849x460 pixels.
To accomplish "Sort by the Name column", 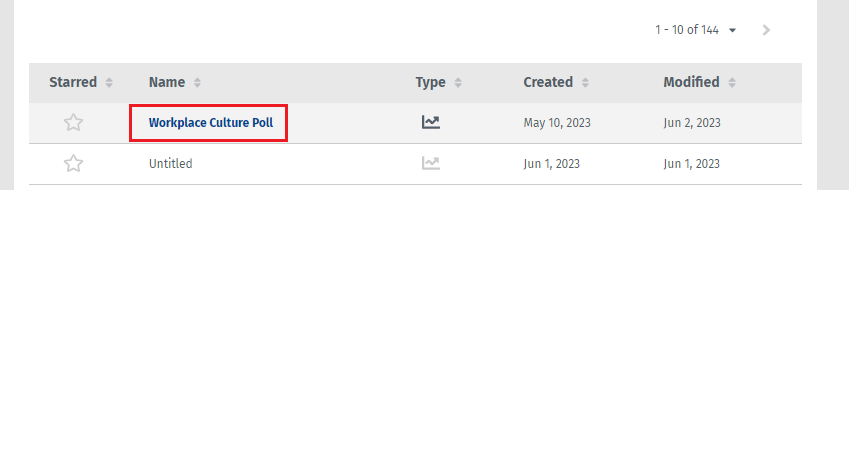I will pyautogui.click(x=197, y=82).
